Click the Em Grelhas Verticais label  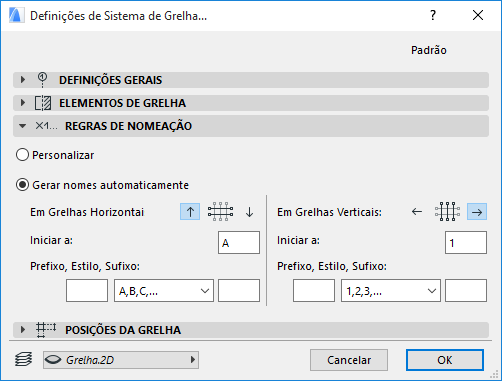coord(329,212)
